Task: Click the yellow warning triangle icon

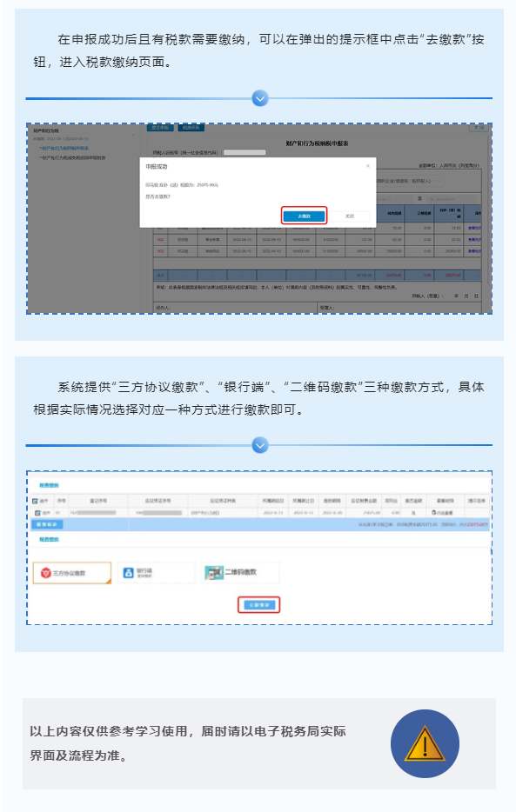Action: (425, 744)
